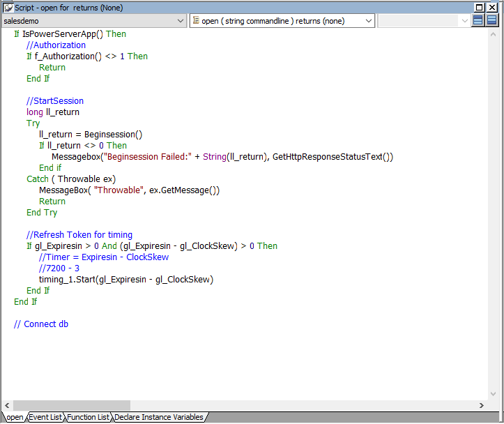This screenshot has height=424, width=504.
Task: Click the event icon beside the open event name
Action: 195,21
